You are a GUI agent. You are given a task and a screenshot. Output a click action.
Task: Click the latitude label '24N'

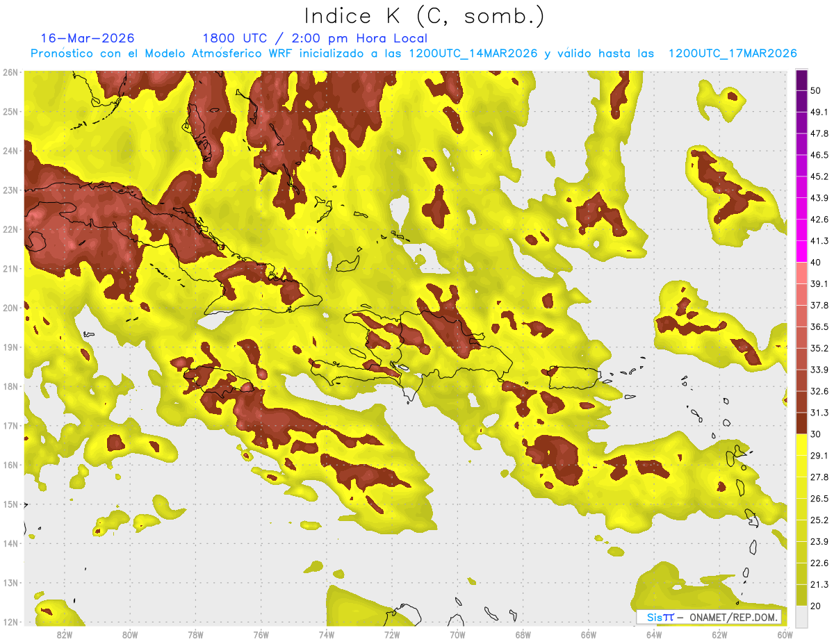pos(10,151)
